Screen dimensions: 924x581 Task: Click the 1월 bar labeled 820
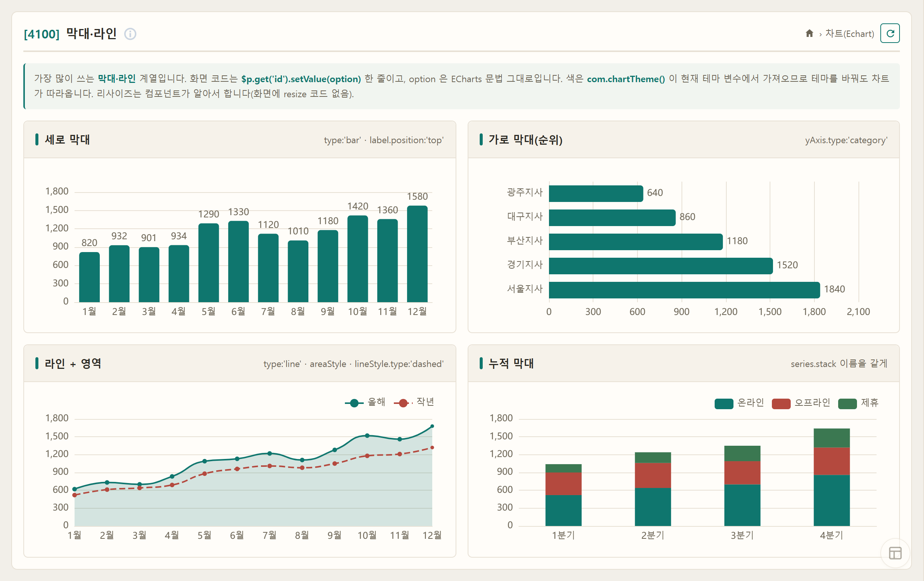[89, 277]
